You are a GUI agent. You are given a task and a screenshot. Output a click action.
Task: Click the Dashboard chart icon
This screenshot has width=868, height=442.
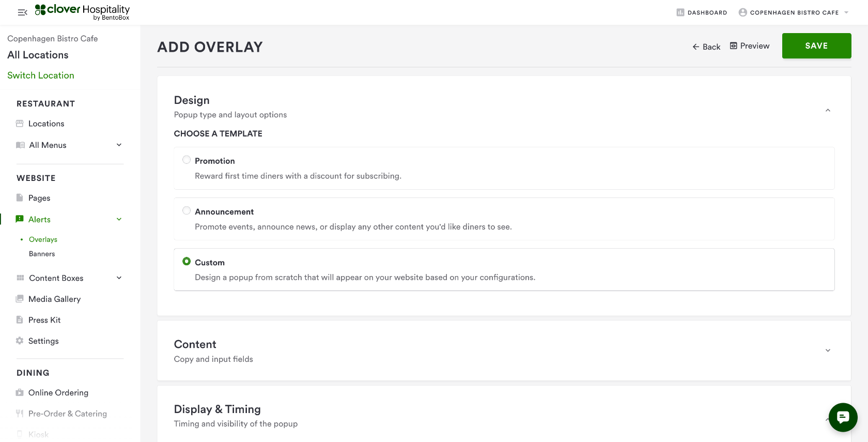tap(680, 12)
